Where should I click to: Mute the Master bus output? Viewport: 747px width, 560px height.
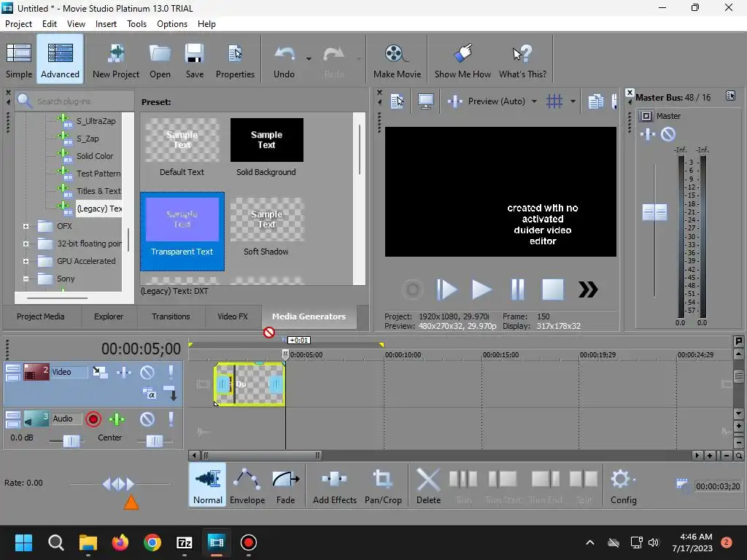click(x=668, y=134)
